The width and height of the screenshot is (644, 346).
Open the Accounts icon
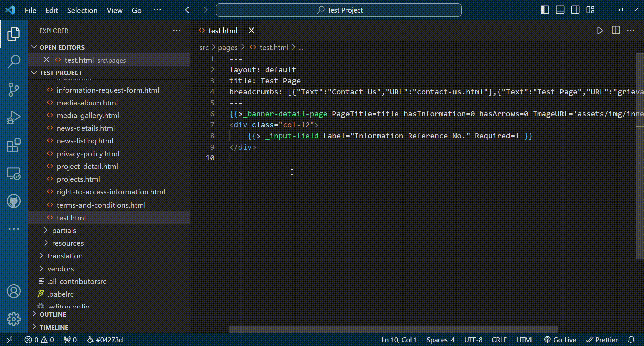[14, 291]
